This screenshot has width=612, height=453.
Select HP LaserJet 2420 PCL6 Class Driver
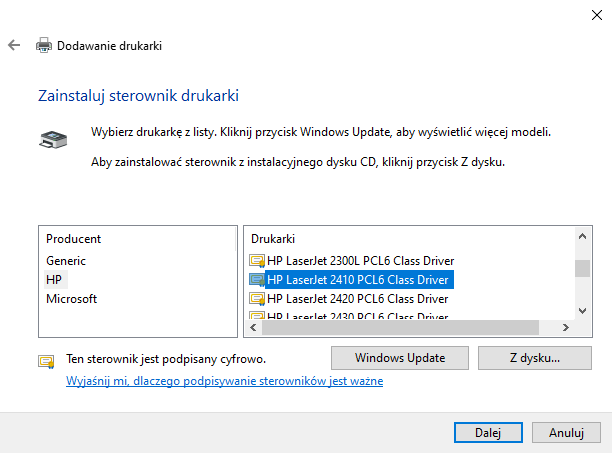pyautogui.click(x=357, y=298)
